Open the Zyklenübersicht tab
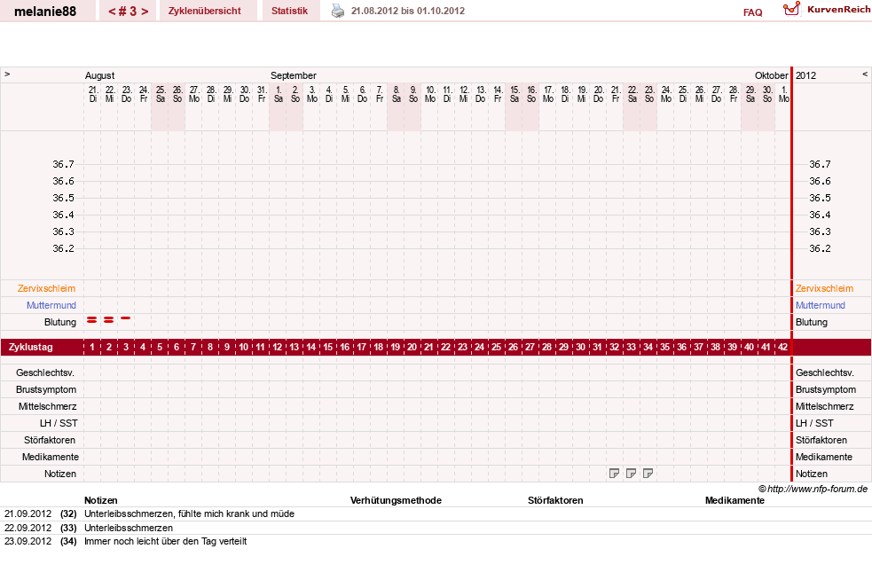Image resolution: width=872 pixels, height=588 pixels. point(205,11)
